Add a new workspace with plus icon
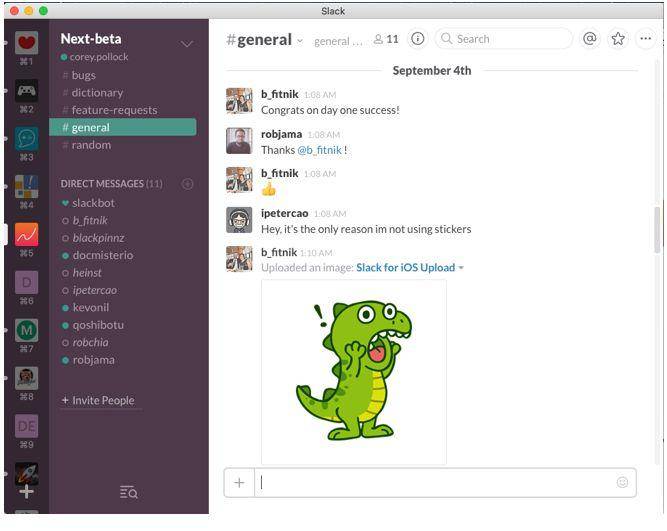The height and width of the screenshot is (531, 667). [26, 490]
